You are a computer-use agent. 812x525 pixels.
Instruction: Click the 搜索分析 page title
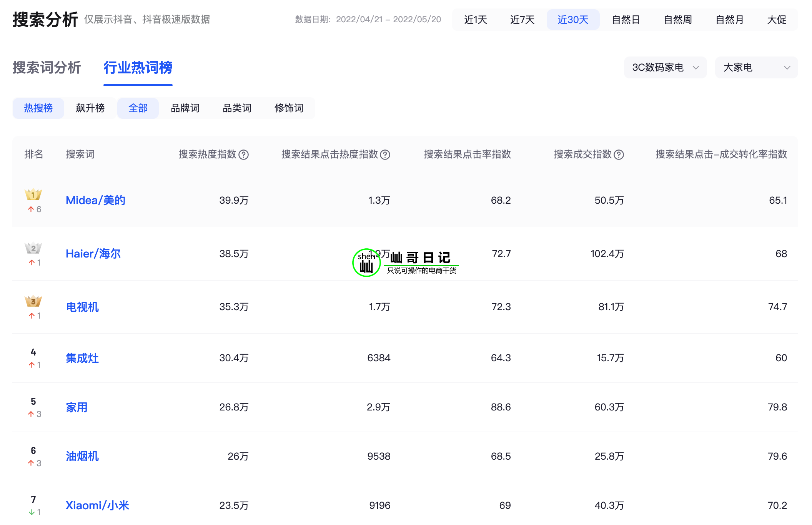point(45,20)
